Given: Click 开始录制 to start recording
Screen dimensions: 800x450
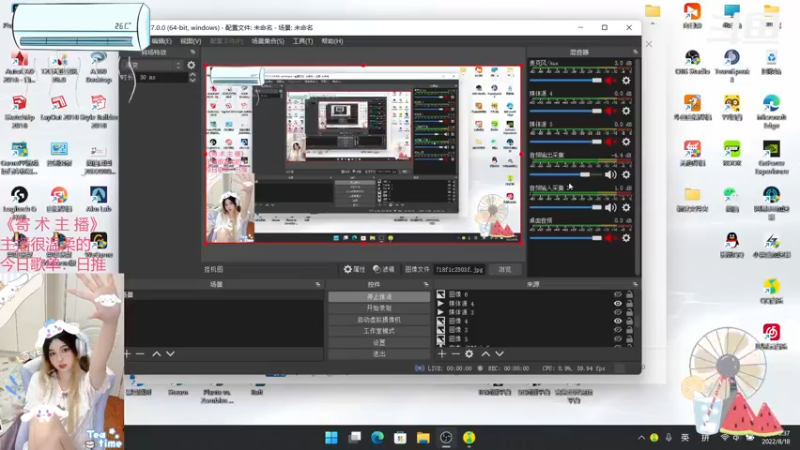Looking at the screenshot, I should coord(379,308).
